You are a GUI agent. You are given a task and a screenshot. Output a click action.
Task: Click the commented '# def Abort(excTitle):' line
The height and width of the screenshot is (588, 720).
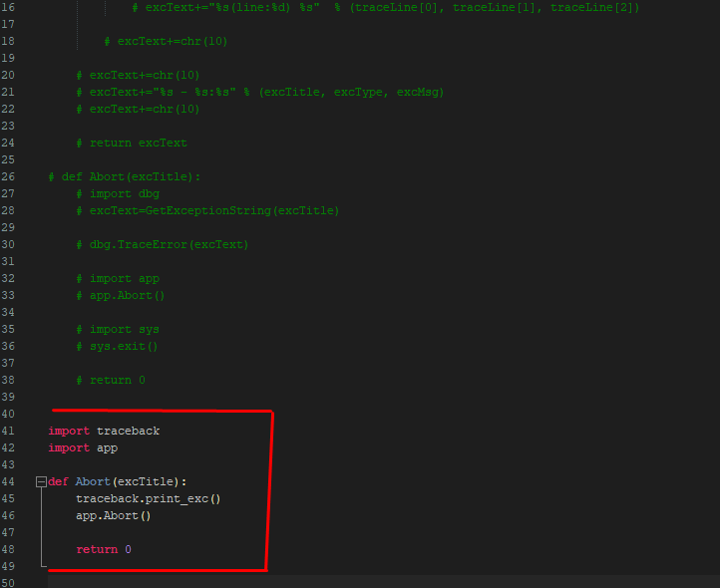124,176
